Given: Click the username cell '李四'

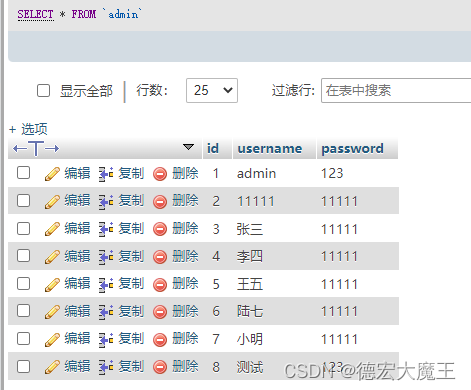Looking at the screenshot, I should click(250, 257).
